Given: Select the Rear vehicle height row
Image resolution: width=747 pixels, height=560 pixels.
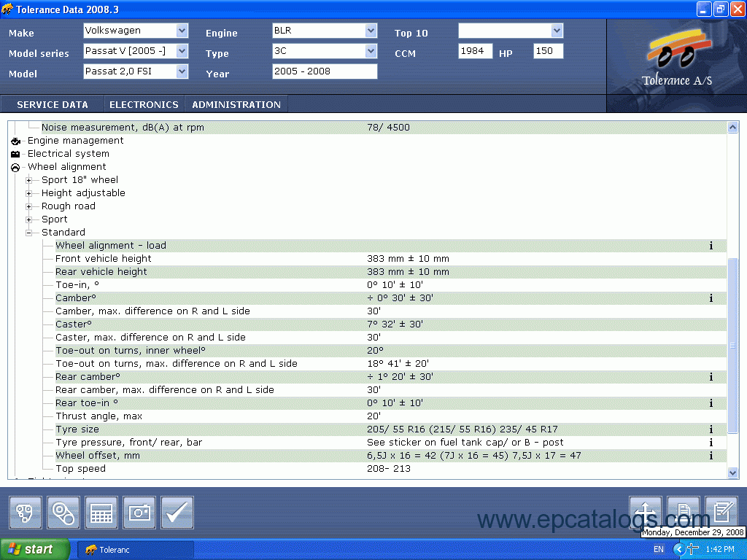Looking at the screenshot, I should (391, 272).
